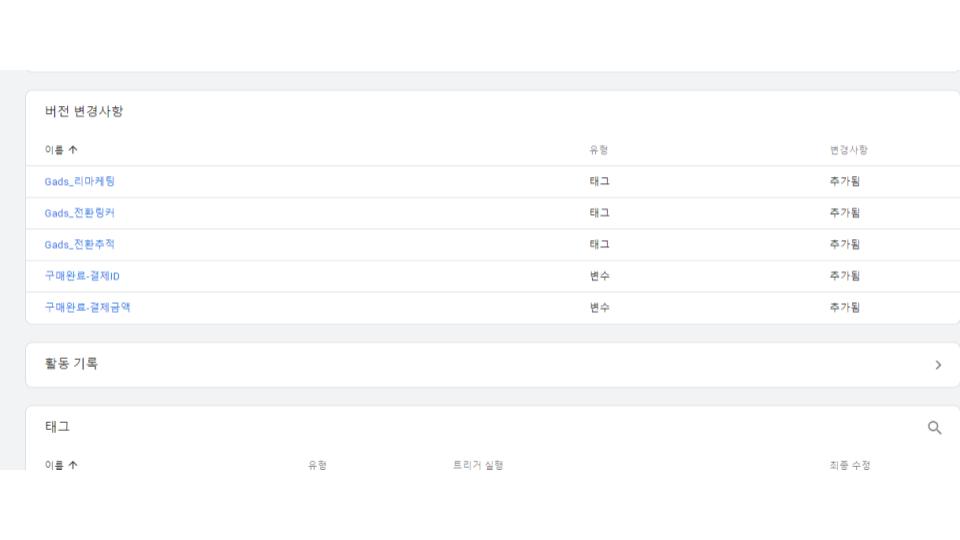Click the 버전 변경사항 section heading
The image size is (960, 540).
(84, 111)
